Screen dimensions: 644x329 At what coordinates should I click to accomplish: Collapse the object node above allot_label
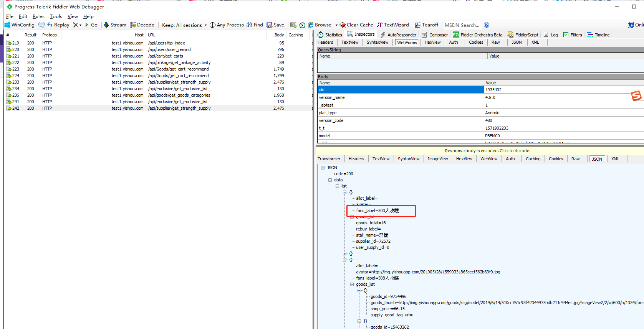pyautogui.click(x=345, y=192)
